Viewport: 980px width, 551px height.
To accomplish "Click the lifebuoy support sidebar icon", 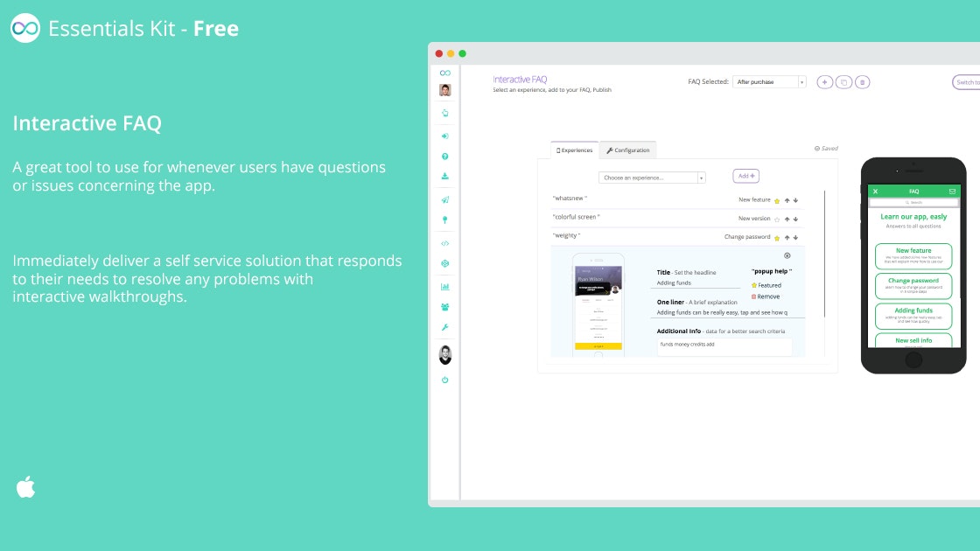I will click(x=445, y=263).
